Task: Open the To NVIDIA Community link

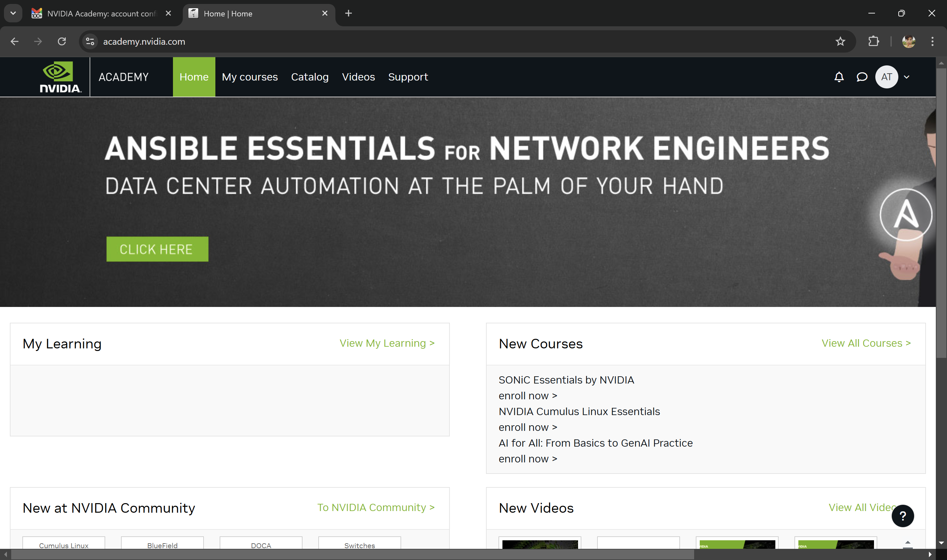Action: click(376, 507)
